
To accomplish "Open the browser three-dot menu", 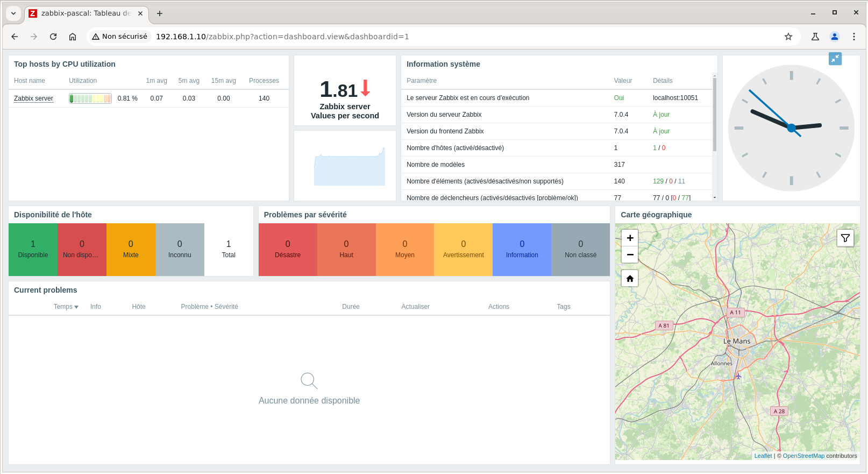I will tap(854, 37).
